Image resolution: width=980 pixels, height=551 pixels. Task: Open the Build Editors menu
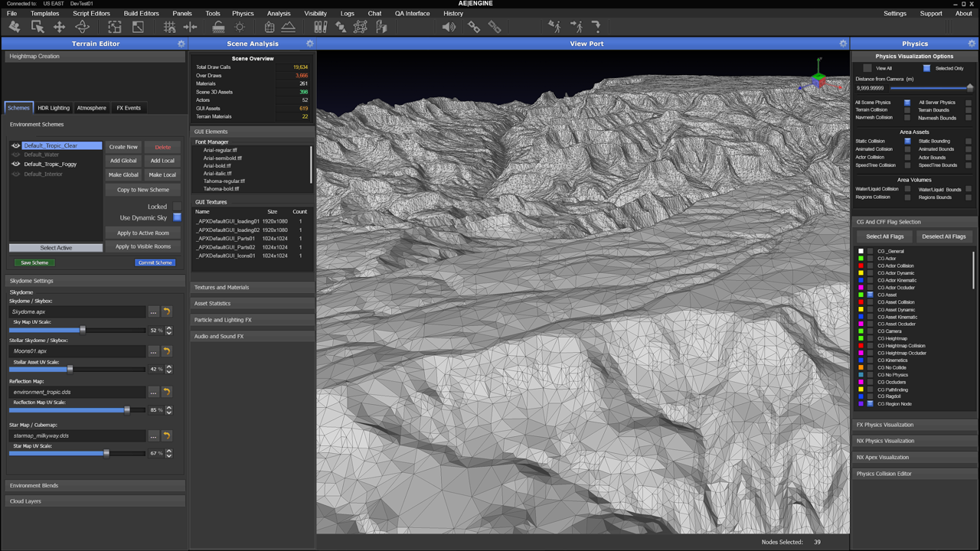point(141,13)
